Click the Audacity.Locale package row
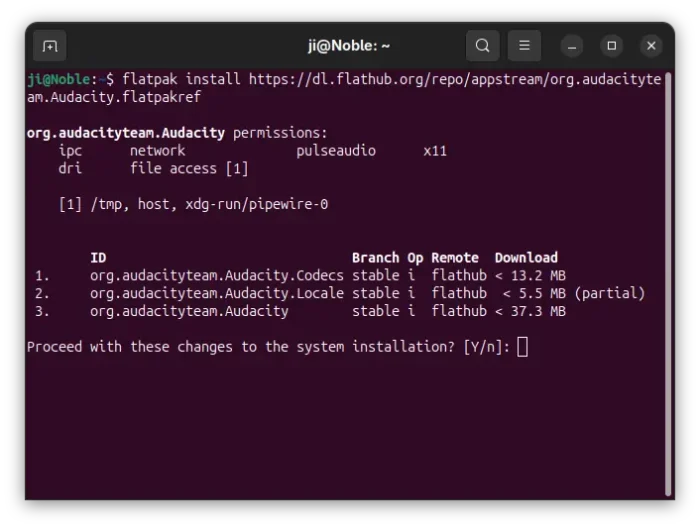 click(216, 293)
